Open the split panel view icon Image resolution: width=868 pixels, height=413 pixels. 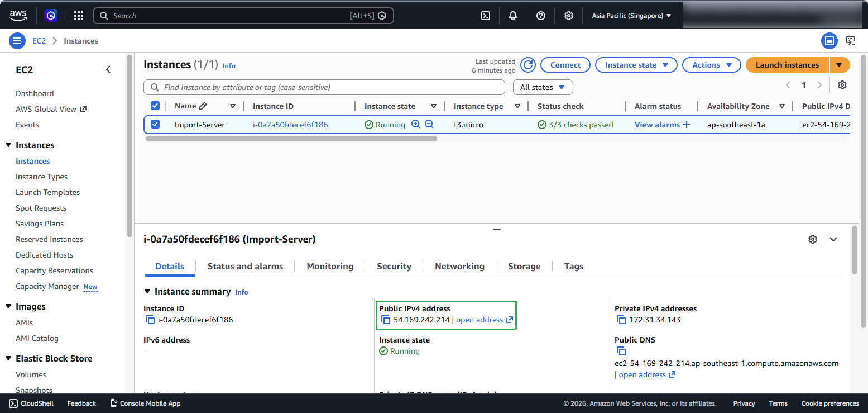[829, 41]
